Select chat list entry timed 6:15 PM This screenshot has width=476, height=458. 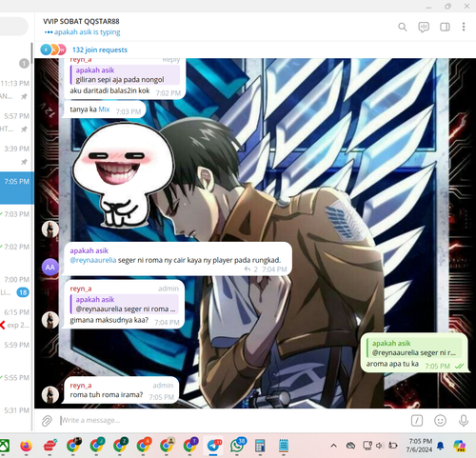(x=16, y=319)
